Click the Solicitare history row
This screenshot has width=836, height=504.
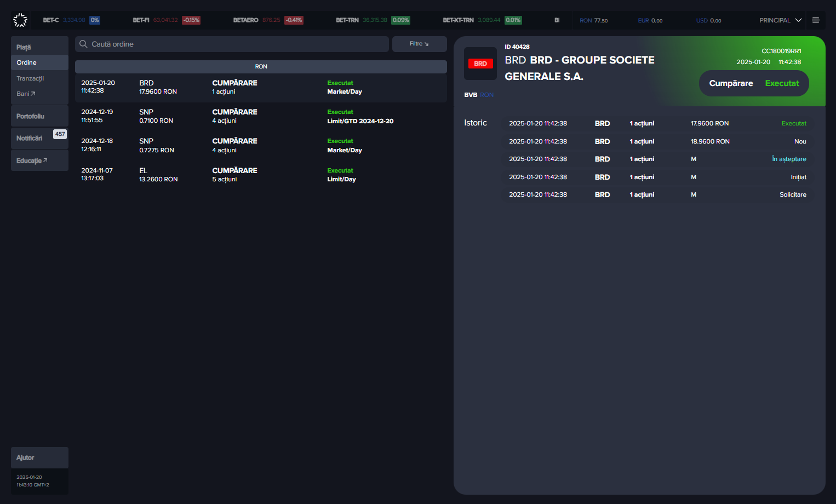tap(657, 194)
